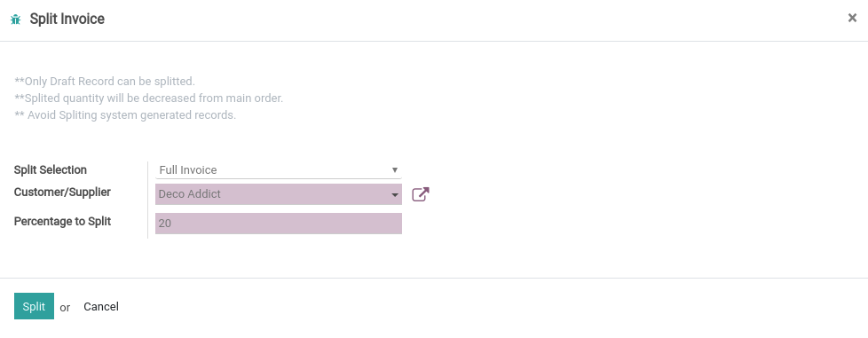Image resolution: width=868 pixels, height=338 pixels.
Task: Focus the Percentage to Split field
Action: [x=279, y=224]
